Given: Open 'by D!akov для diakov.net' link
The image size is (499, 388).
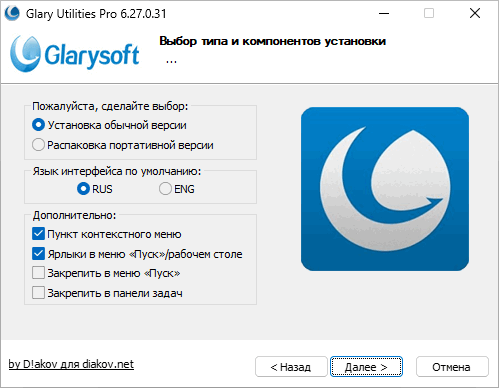Looking at the screenshot, I should click(71, 364).
